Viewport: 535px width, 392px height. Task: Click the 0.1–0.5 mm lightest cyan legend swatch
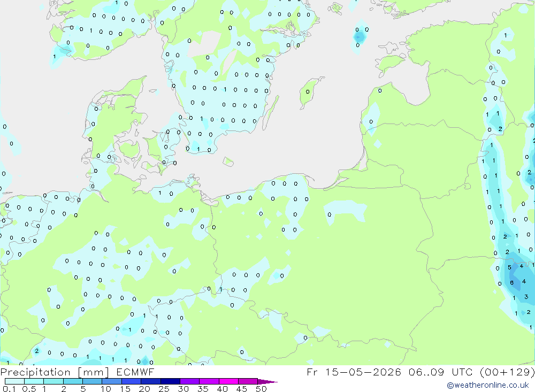point(14,381)
